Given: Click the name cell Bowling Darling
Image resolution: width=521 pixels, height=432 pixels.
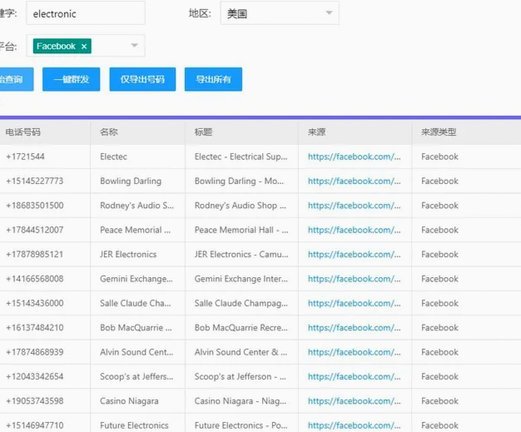Looking at the screenshot, I should (131, 181).
